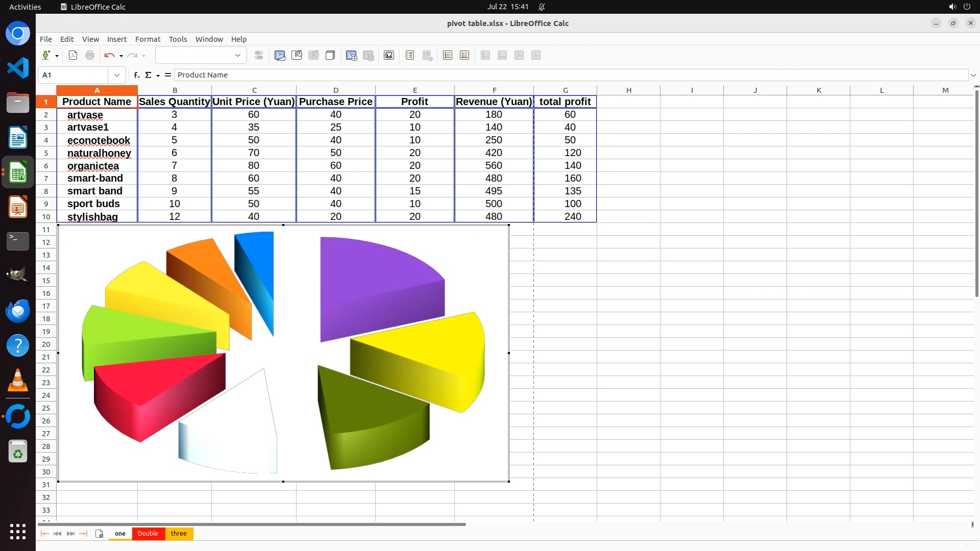Switch to the Double sheet tab
Image resolution: width=980 pixels, height=551 pixels.
click(x=148, y=534)
